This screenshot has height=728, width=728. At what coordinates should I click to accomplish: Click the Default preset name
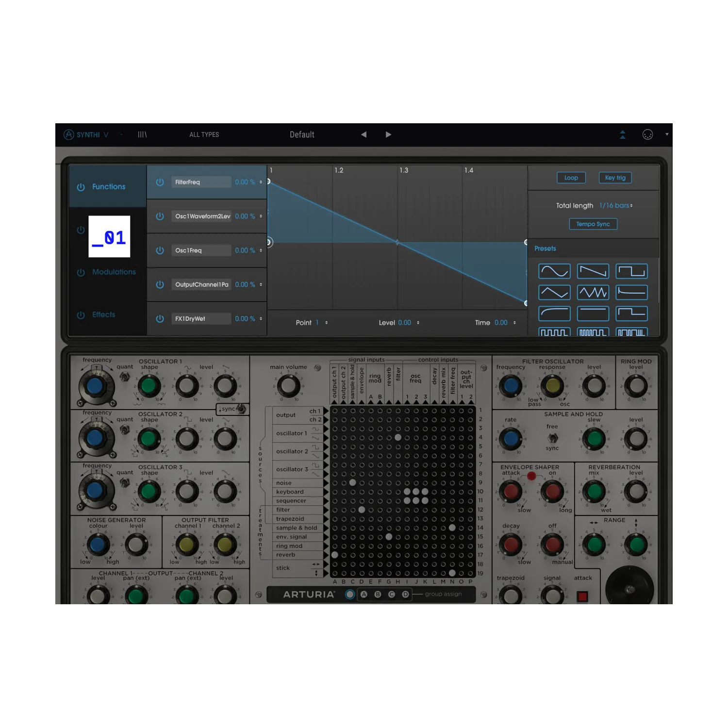tap(302, 134)
